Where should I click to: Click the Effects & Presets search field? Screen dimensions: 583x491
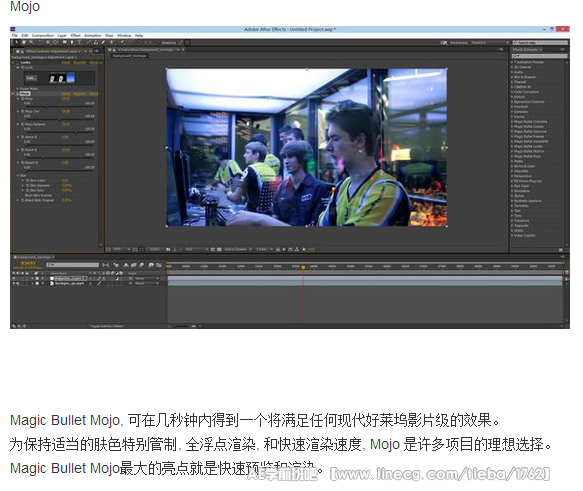point(540,56)
